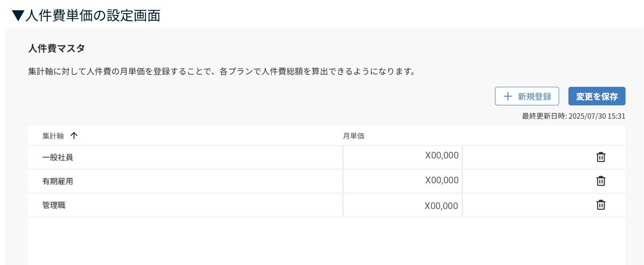This screenshot has height=265, width=644.
Task: Save changes with 変更を保存 button
Action: [x=597, y=96]
